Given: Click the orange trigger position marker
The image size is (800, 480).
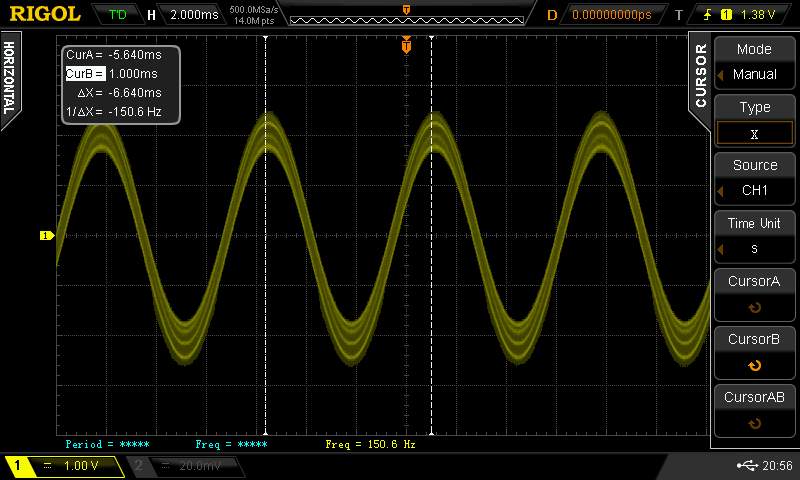Looking at the screenshot, I should click(x=406, y=46).
